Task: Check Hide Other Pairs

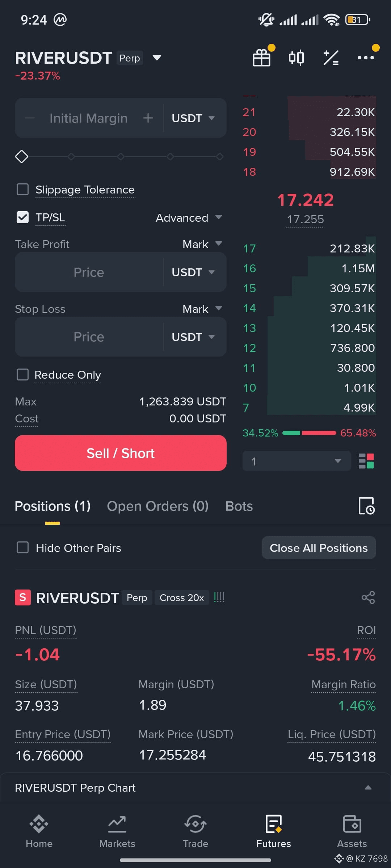Action: (23, 548)
